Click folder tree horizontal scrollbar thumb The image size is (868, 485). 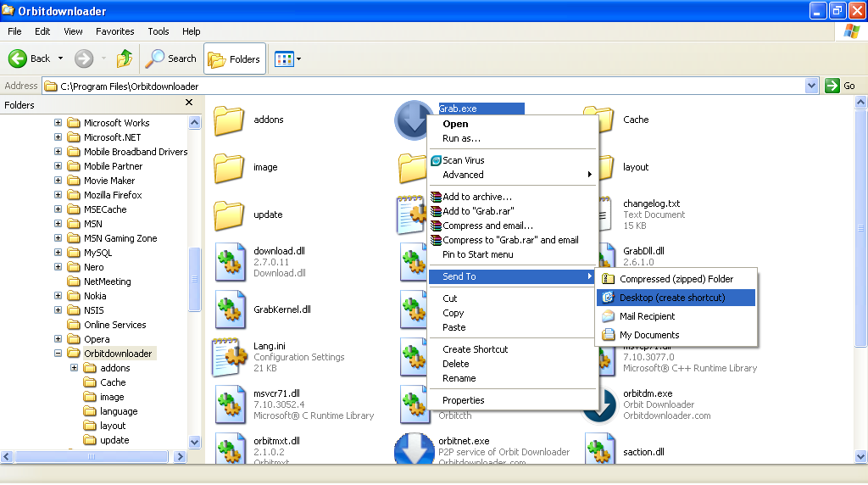pos(92,457)
